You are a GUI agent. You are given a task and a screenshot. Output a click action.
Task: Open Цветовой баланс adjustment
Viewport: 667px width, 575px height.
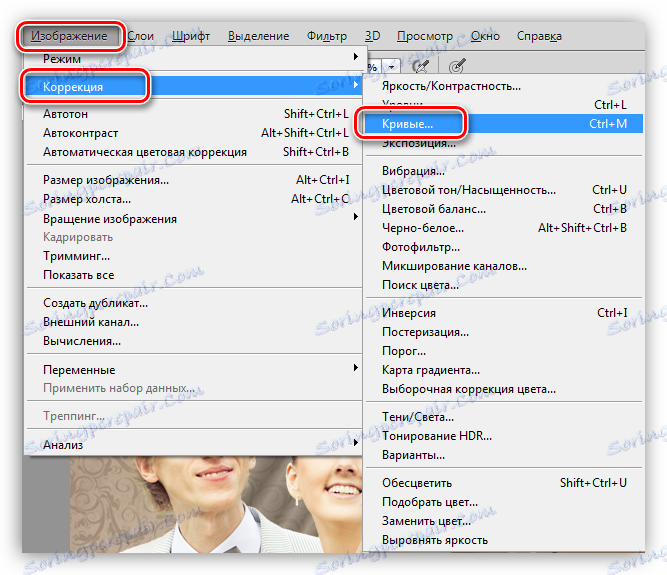[x=504, y=209]
